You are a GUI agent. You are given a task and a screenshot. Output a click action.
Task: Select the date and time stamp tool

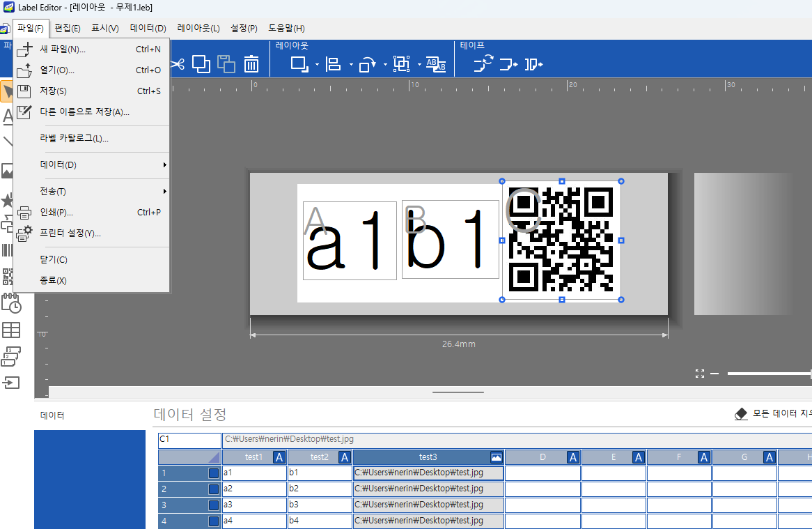click(11, 304)
